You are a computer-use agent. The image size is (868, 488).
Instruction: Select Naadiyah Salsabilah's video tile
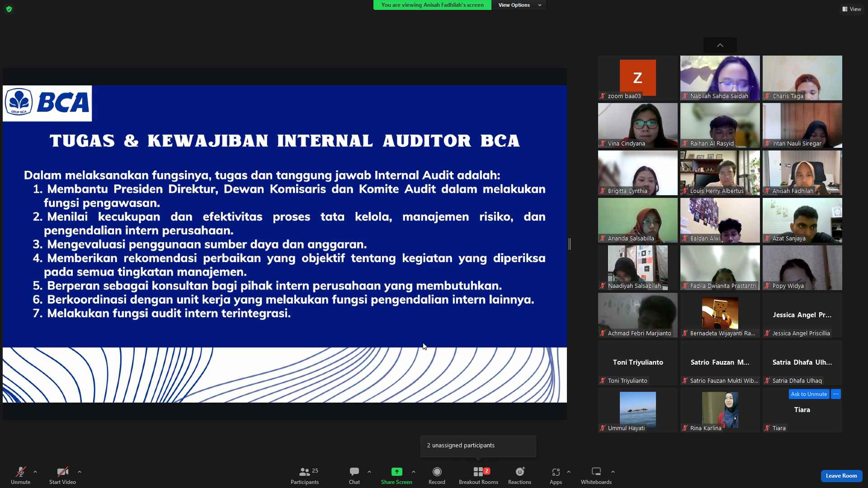coord(638,267)
